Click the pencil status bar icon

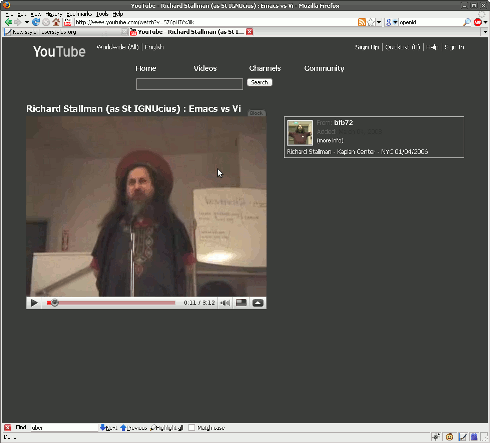point(462,436)
